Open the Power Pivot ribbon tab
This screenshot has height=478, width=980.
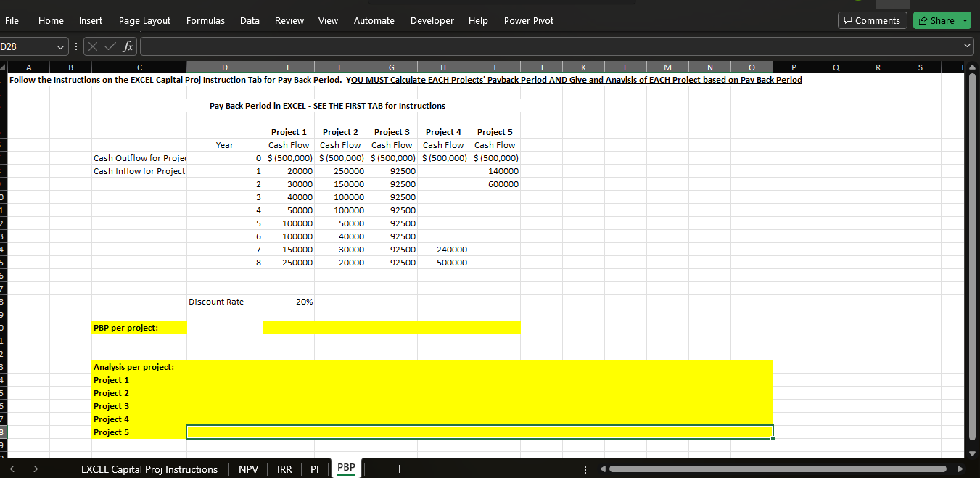point(528,20)
